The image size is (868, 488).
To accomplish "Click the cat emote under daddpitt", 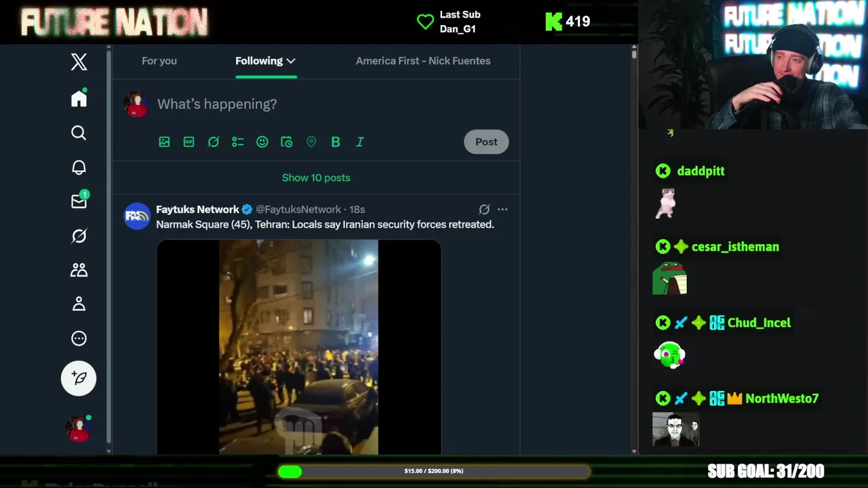I will [666, 203].
